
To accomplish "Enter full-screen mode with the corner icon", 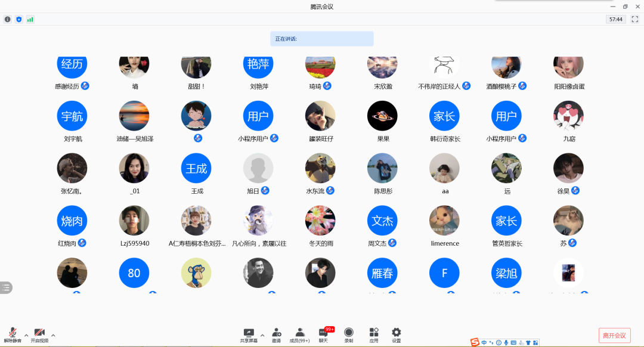I will (x=635, y=19).
